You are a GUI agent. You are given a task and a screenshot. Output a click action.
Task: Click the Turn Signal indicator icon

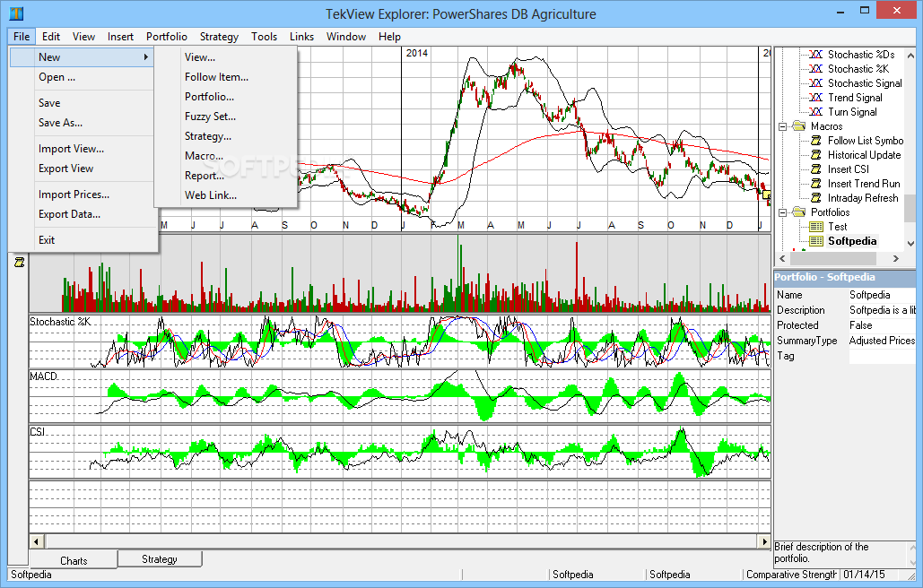point(816,112)
